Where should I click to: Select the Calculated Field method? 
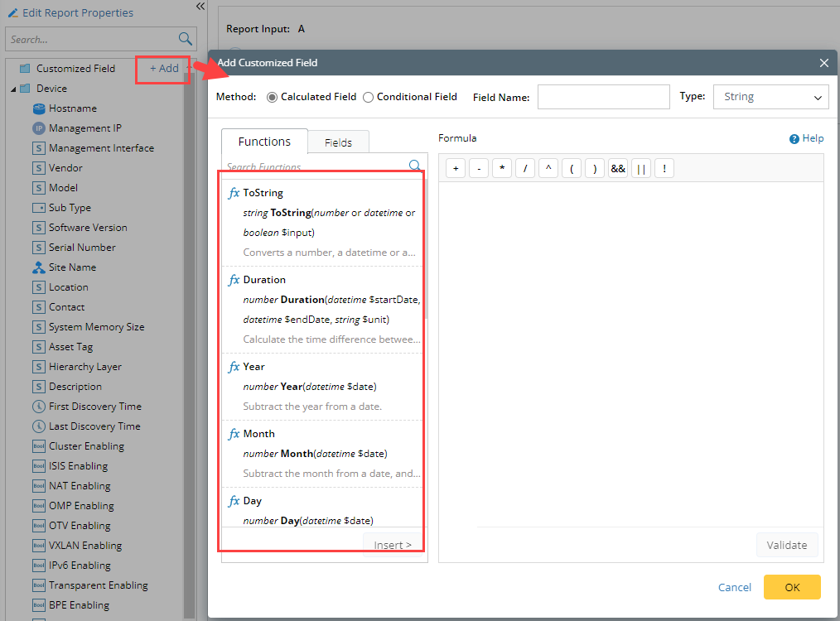click(272, 97)
